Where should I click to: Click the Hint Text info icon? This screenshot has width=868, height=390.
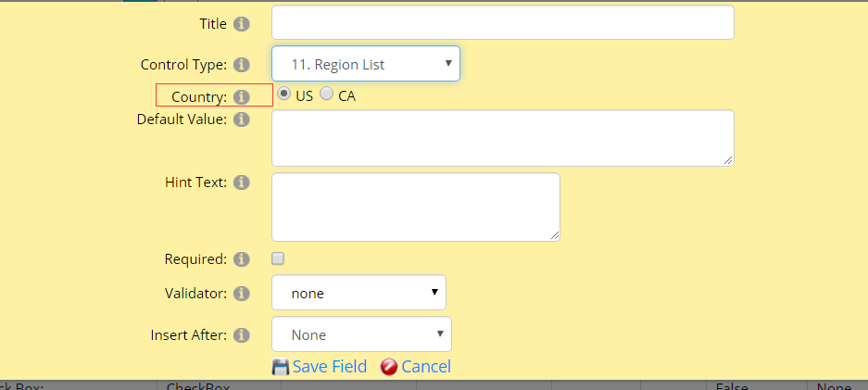[241, 182]
